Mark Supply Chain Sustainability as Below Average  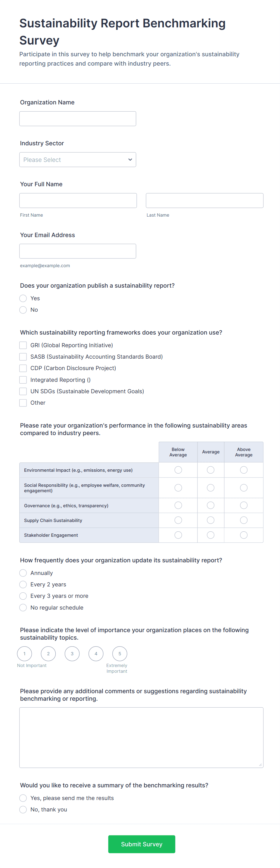pos(178,520)
